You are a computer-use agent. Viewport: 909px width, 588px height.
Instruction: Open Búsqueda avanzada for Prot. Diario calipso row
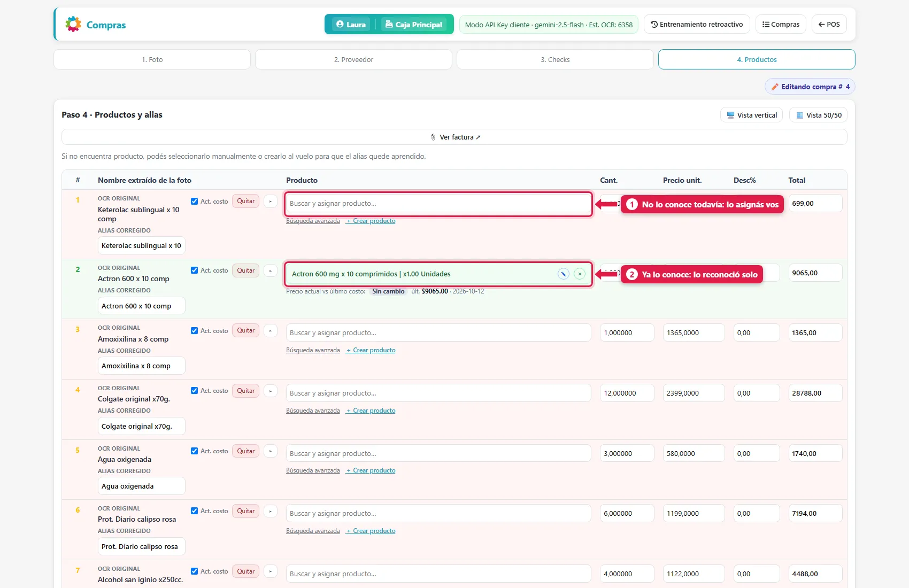pyautogui.click(x=313, y=531)
